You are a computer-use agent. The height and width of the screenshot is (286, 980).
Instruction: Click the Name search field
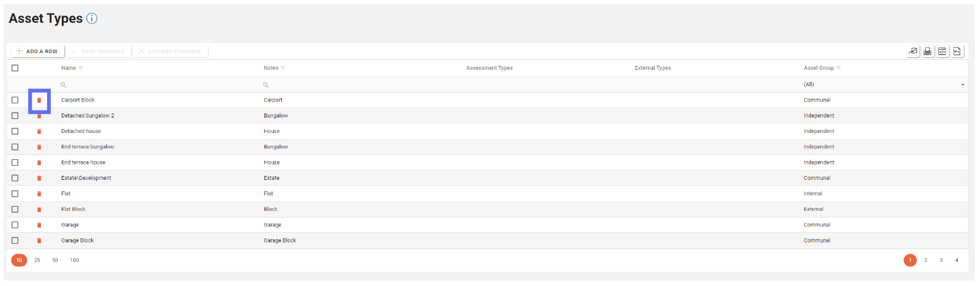(154, 85)
